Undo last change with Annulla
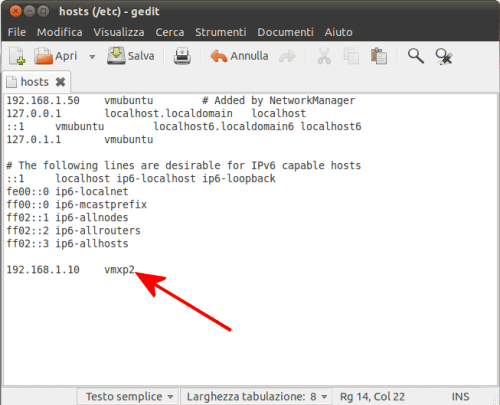The width and height of the screenshot is (500, 405). (x=239, y=56)
